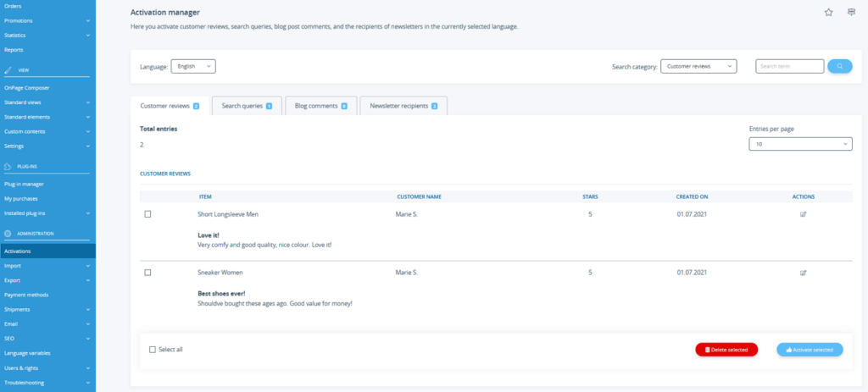Edit the Short Longsleeve Men review
Screen dimensions: 868x392
coord(803,214)
